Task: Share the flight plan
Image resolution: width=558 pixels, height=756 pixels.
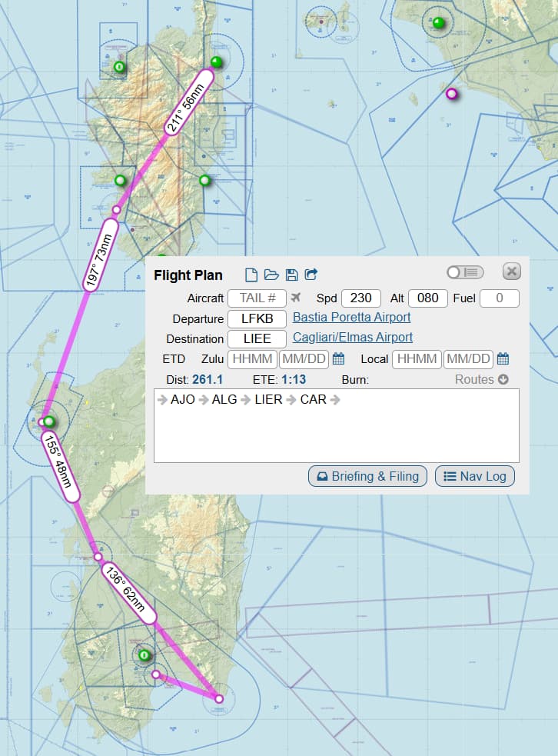Action: (311, 275)
